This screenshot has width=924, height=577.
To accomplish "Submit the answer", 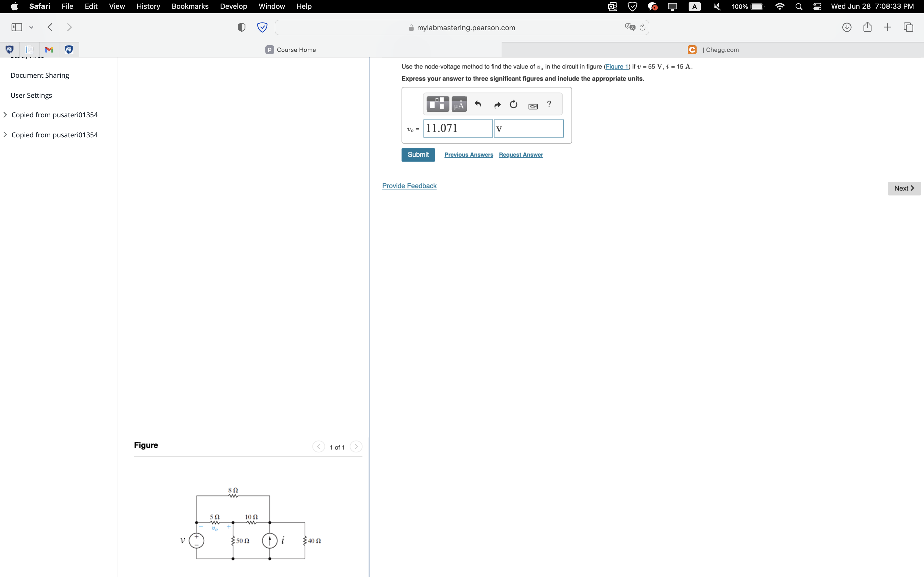I will click(418, 154).
